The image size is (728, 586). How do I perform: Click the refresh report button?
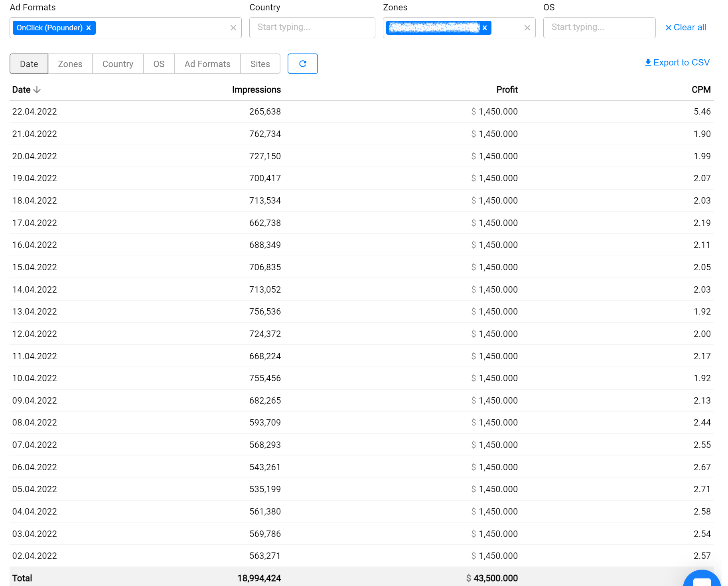(x=302, y=64)
